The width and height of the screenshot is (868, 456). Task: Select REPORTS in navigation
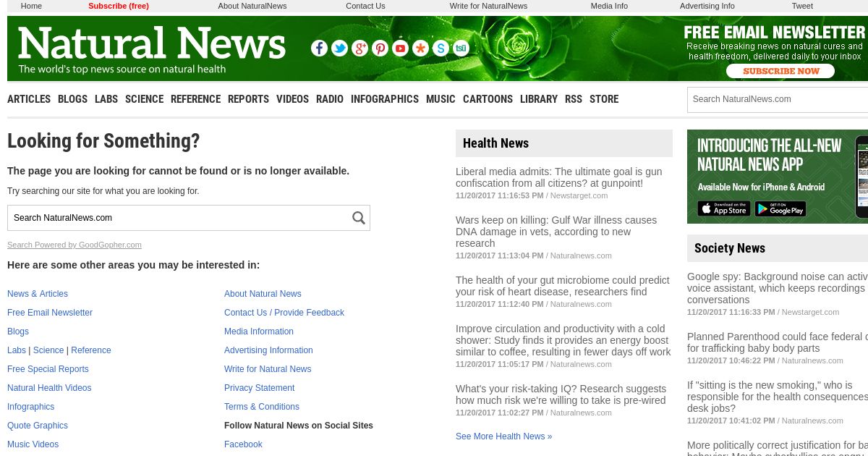[248, 99]
